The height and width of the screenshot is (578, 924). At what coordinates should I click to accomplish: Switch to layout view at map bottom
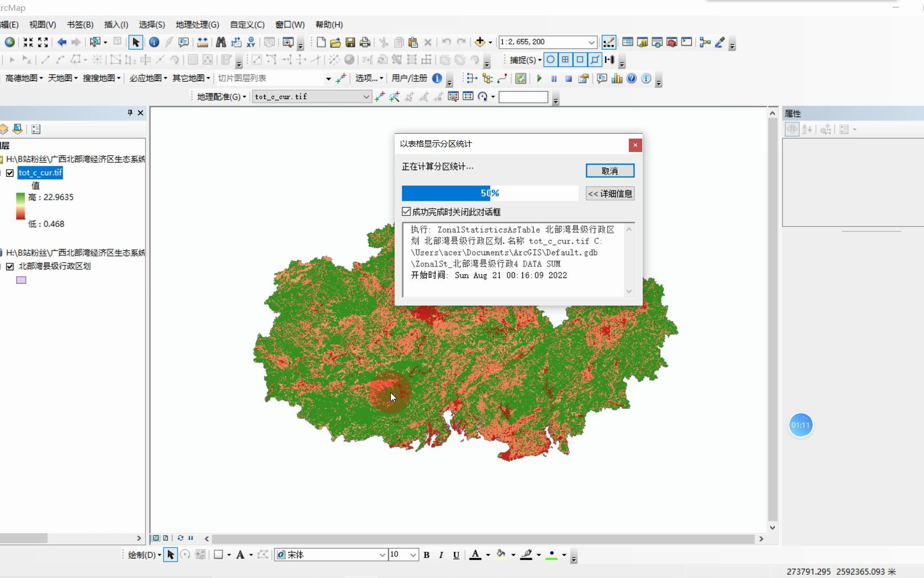(166, 538)
